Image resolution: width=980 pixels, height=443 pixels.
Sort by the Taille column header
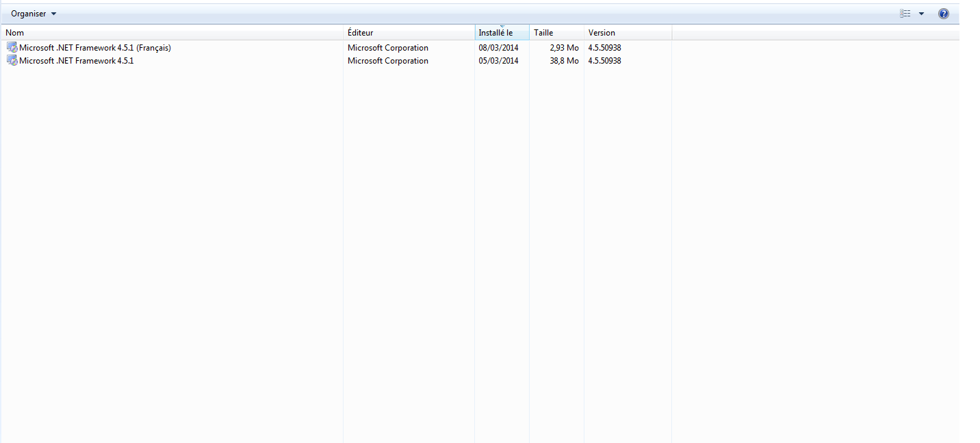pyautogui.click(x=556, y=33)
